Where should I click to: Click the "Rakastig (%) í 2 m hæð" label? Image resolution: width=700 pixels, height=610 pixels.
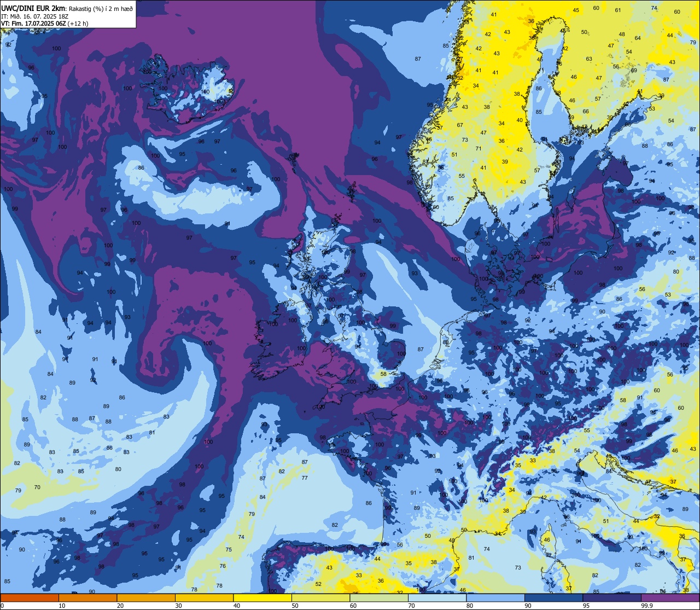101,9
